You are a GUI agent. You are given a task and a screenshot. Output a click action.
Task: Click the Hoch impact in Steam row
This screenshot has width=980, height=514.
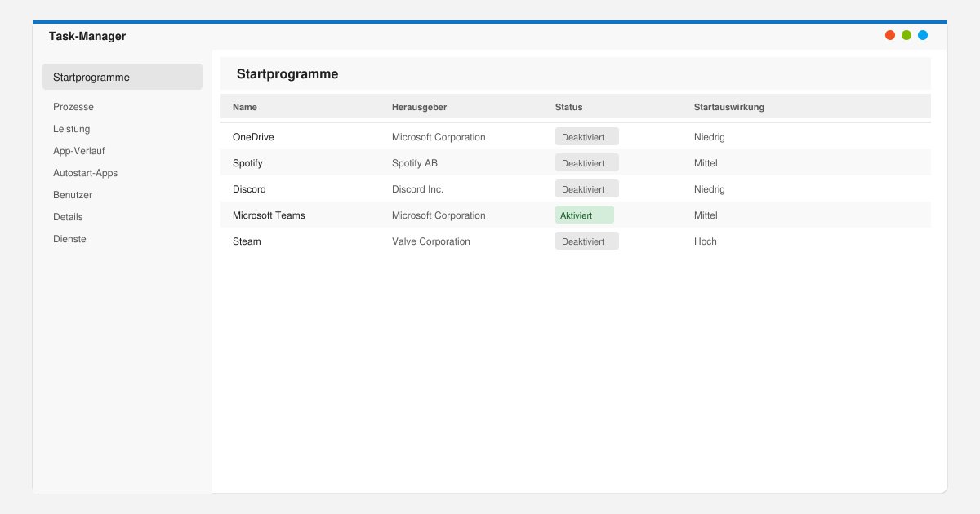click(706, 241)
